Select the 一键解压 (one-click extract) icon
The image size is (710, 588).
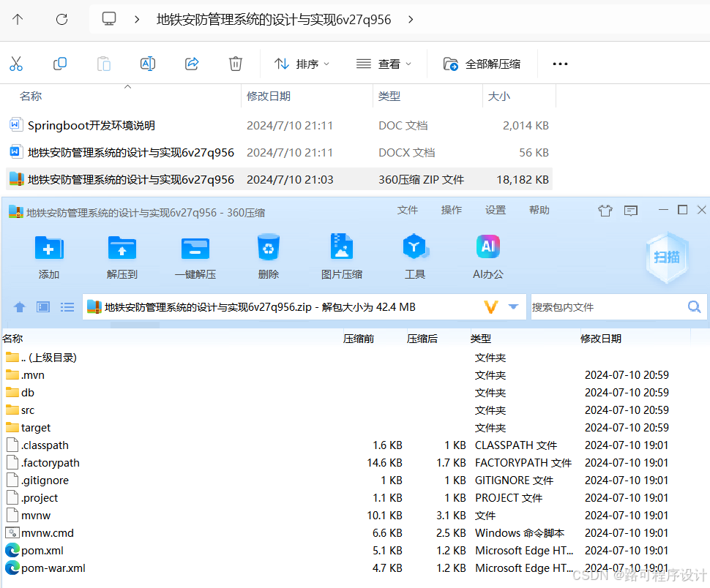tap(195, 256)
